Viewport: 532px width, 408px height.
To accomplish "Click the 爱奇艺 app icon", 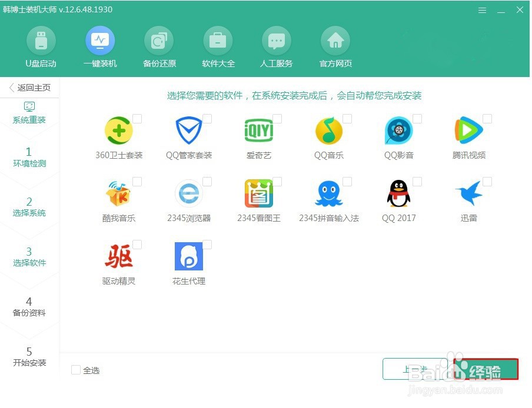I will point(259,131).
